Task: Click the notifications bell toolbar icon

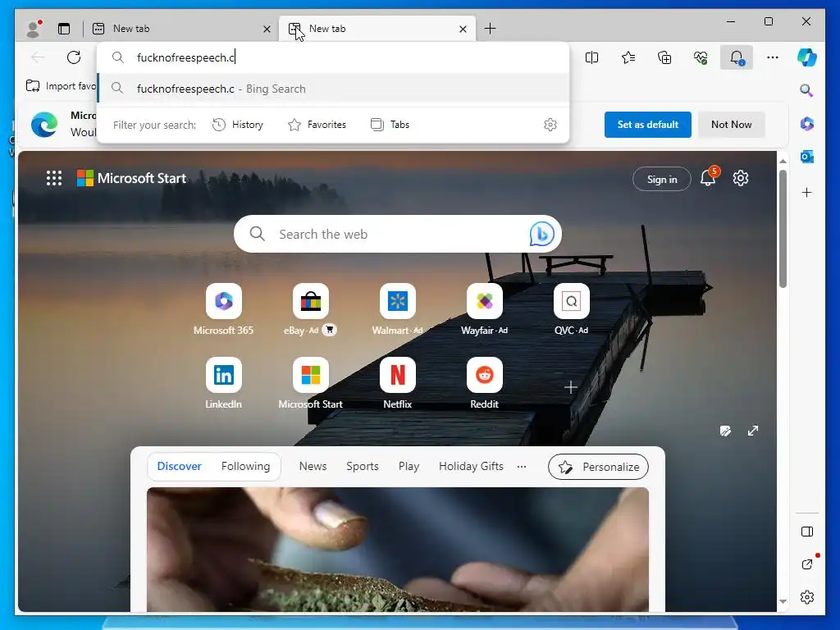Action: click(x=737, y=57)
